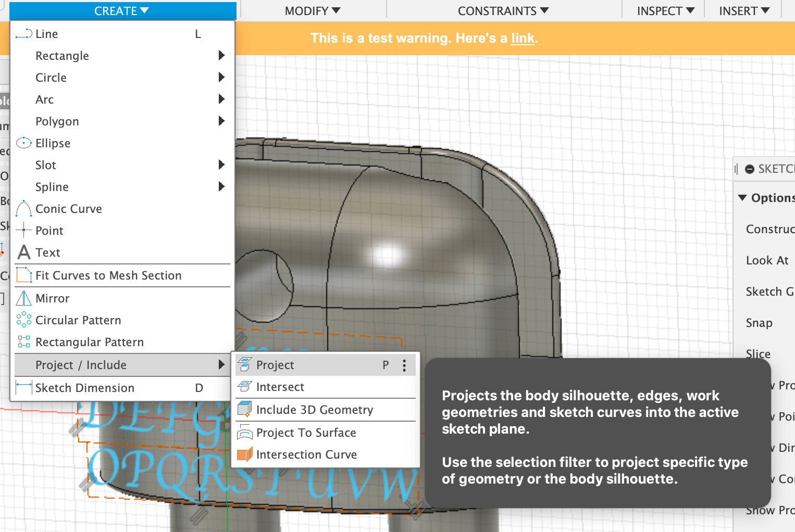
Task: Select the Mirror tool
Action: 52,298
